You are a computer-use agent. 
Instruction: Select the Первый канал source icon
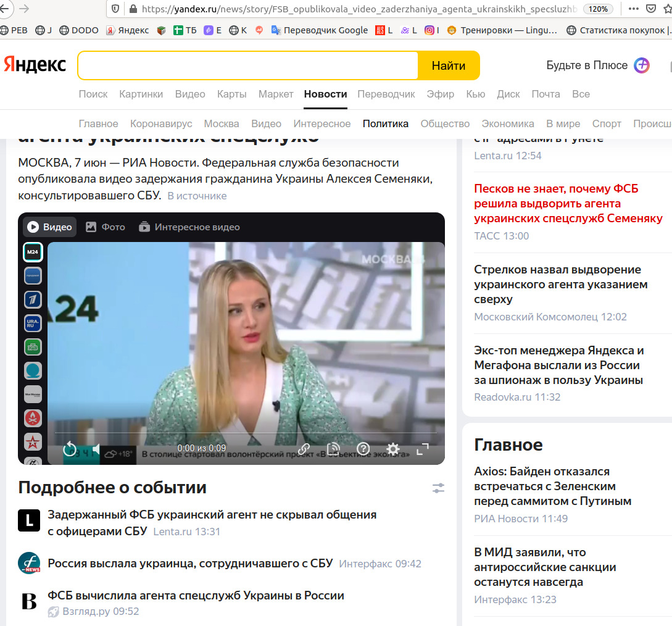33,299
